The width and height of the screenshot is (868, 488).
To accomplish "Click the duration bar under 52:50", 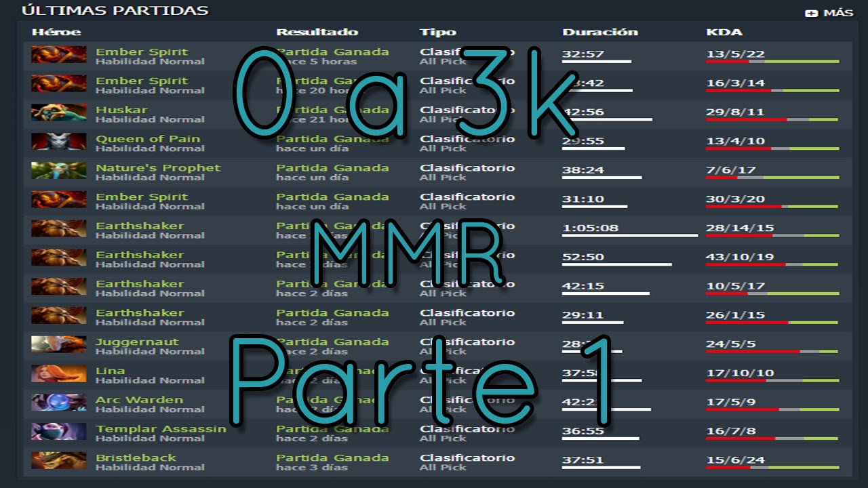I will (x=617, y=264).
